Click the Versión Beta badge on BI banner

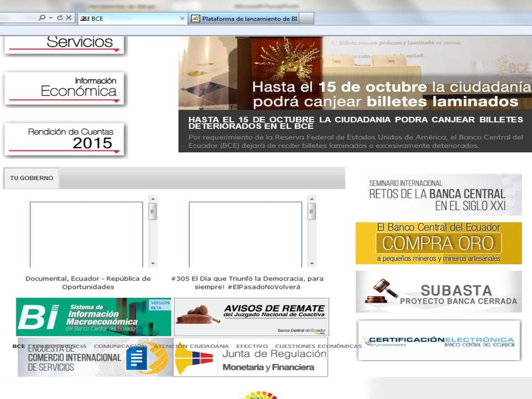coord(159,305)
